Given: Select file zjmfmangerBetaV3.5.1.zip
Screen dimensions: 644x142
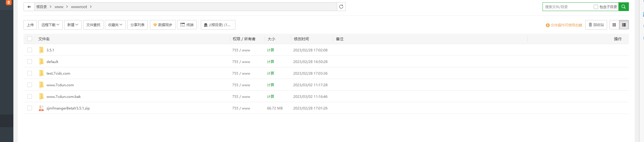Looking at the screenshot, I should point(68,108).
